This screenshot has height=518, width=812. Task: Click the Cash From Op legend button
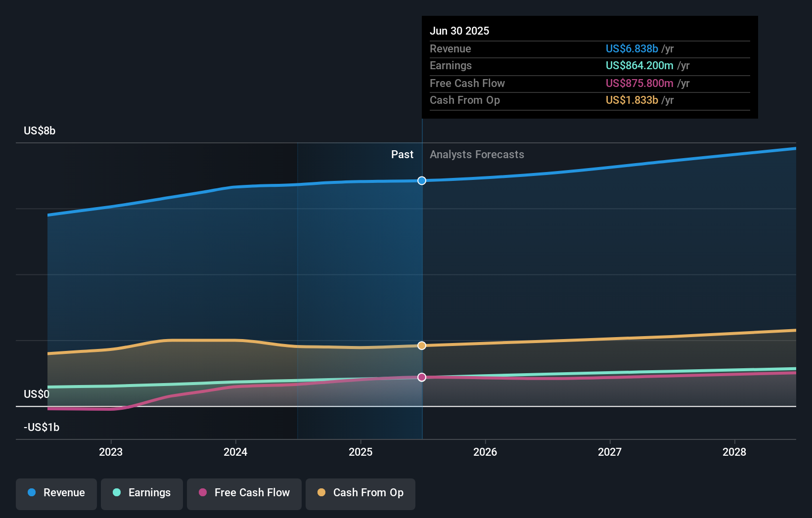pos(360,493)
